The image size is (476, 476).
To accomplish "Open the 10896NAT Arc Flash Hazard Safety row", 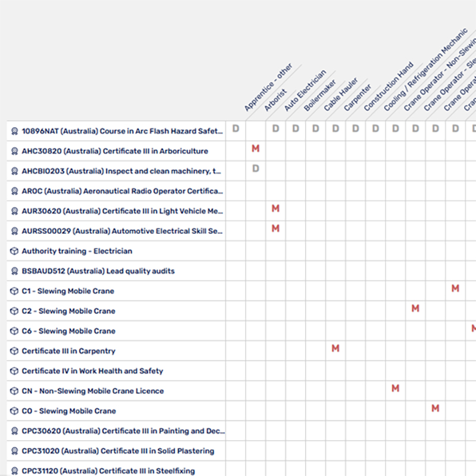I will (122, 131).
